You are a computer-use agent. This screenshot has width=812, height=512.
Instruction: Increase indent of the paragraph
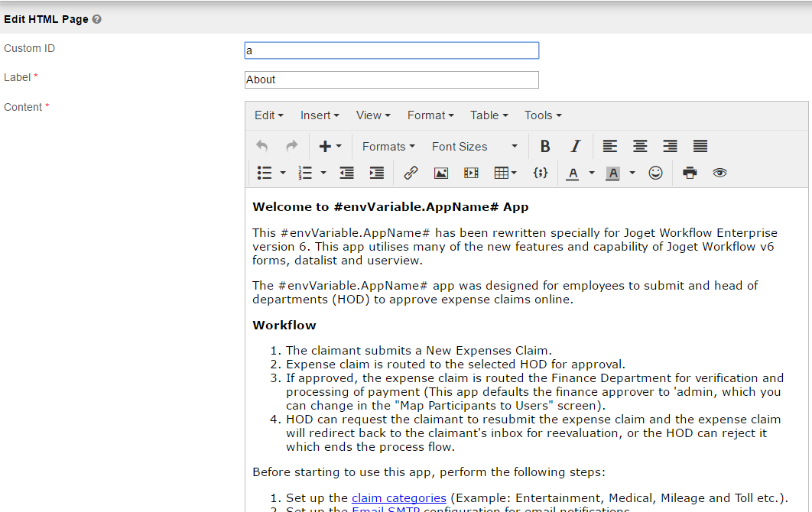pyautogui.click(x=377, y=173)
